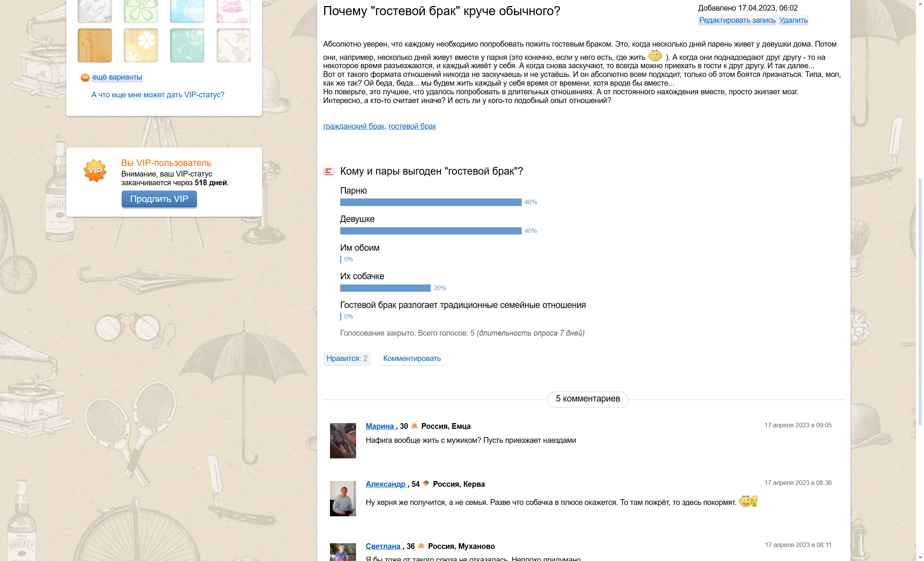
Task: Like the post via Нравится
Action: pos(347,358)
